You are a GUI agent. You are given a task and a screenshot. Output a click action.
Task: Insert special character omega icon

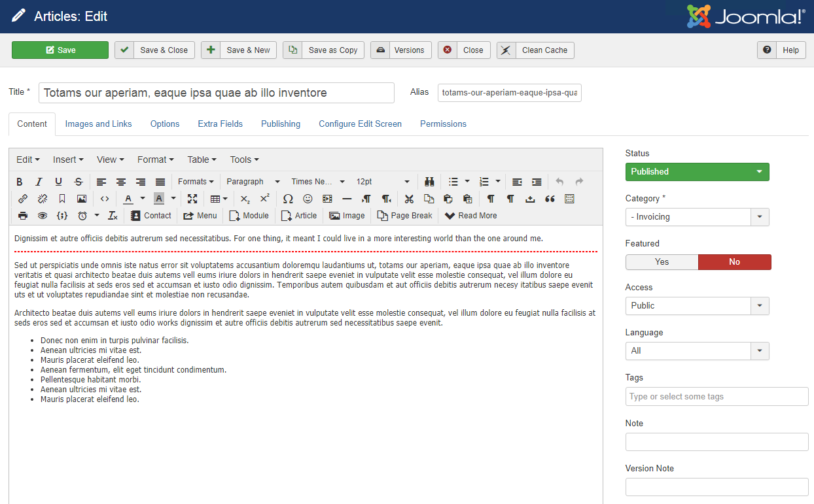(288, 199)
